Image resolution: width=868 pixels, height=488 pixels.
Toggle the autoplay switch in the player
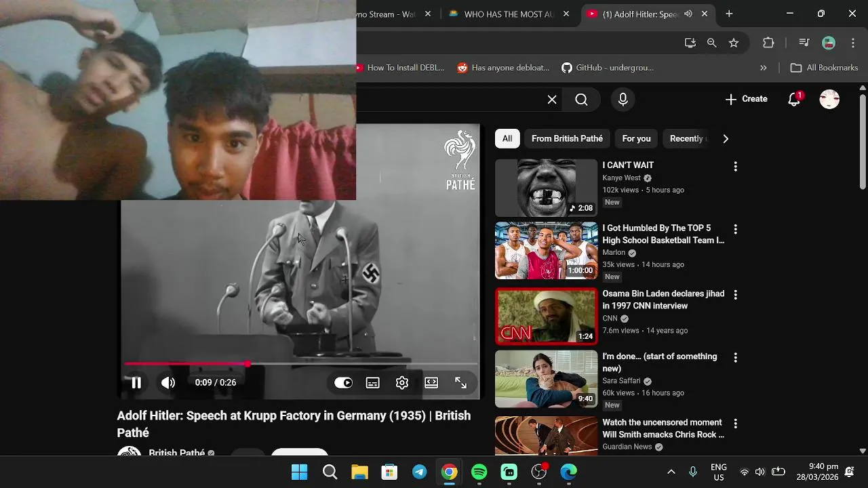click(x=343, y=383)
